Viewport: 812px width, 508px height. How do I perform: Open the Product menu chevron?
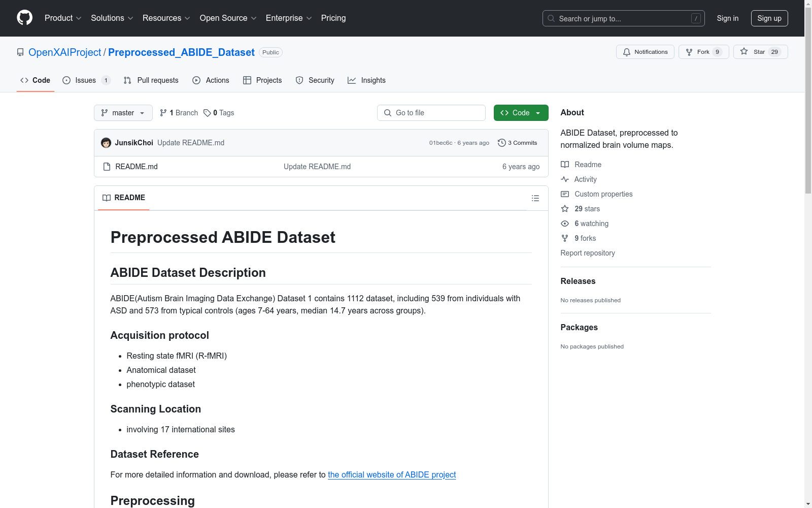[79, 18]
